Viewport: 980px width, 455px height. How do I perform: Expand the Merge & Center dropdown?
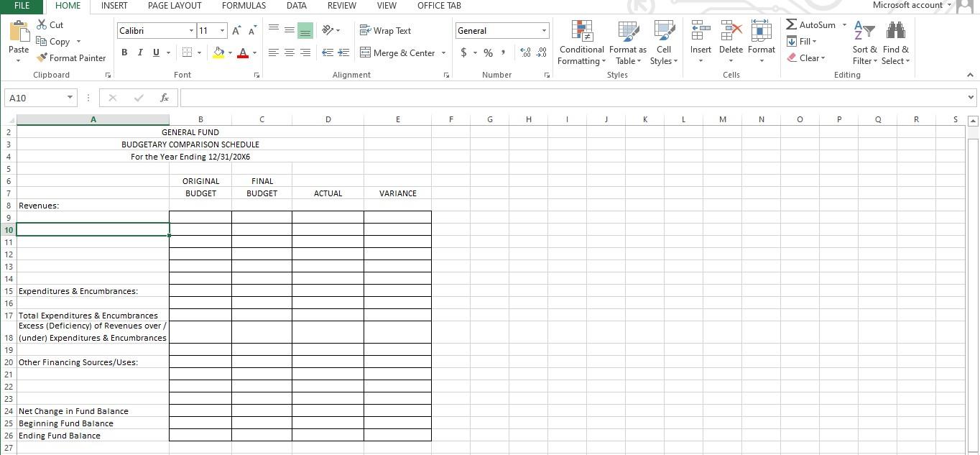click(443, 52)
